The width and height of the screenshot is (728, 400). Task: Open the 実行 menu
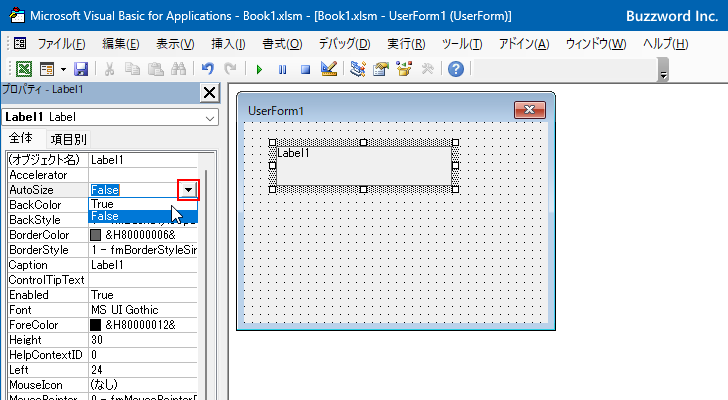coord(406,44)
